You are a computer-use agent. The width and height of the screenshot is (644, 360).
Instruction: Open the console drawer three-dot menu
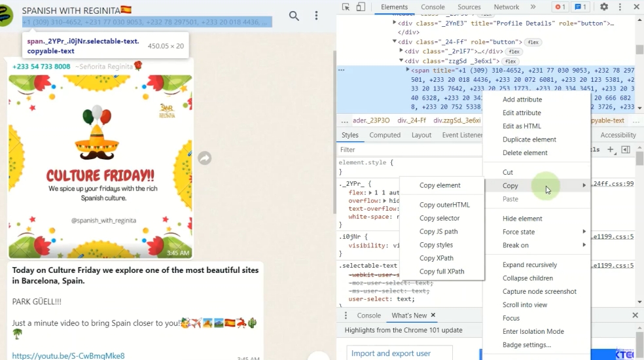pos(346,315)
